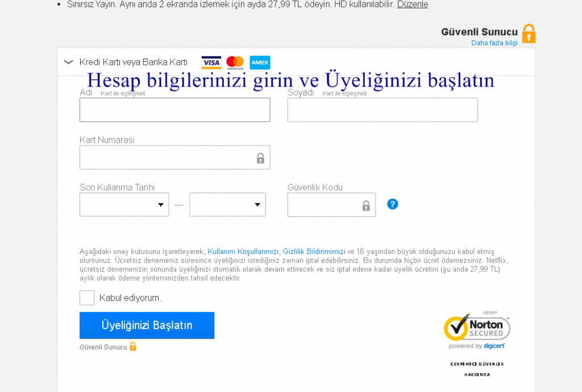Tick the Kabul ediyorum checkbox
582x392 pixels.
click(87, 298)
